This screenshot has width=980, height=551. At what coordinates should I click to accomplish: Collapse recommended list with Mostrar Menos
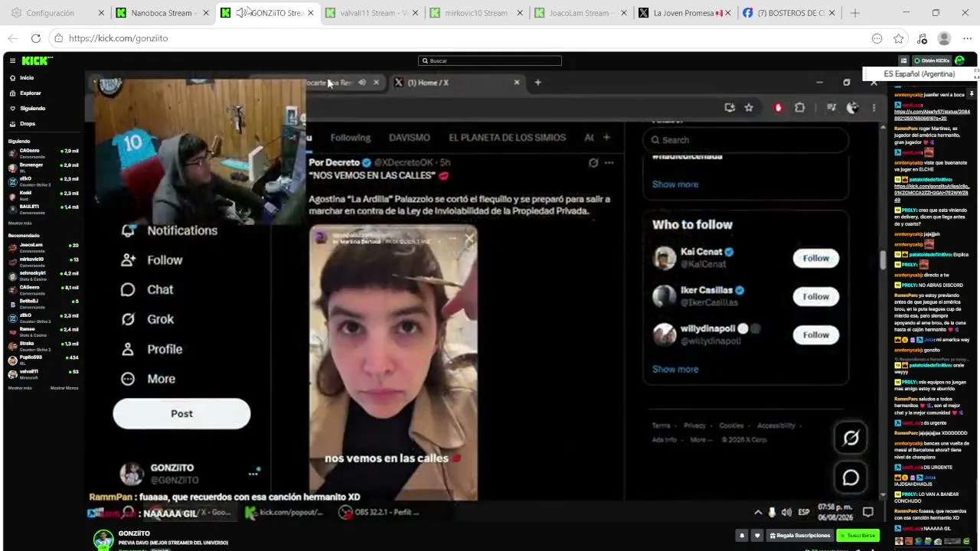(x=64, y=388)
